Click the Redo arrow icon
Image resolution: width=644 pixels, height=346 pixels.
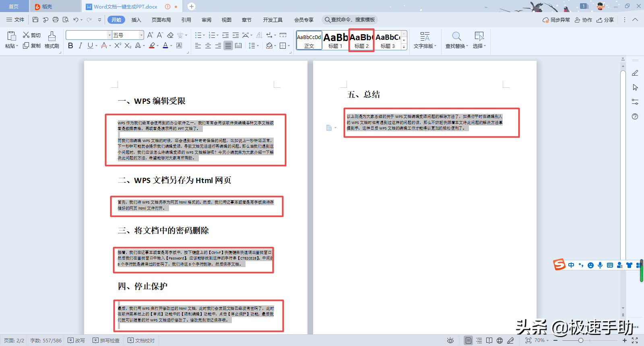click(89, 20)
